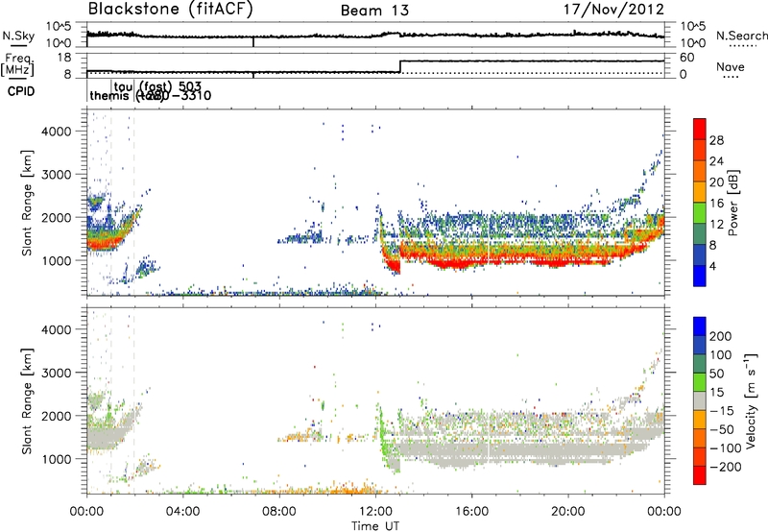Click the 'Time UT' axis label
Screen dimensions: 768x532
375,526
